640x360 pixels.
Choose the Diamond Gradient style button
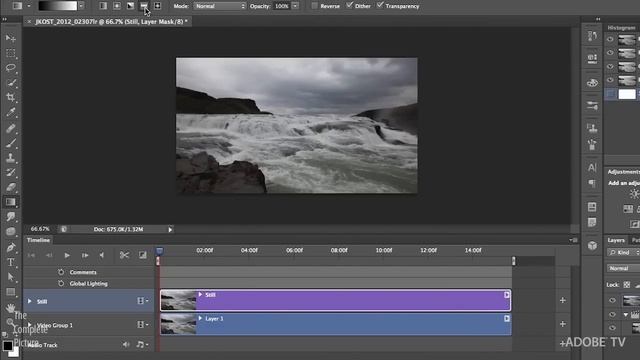click(157, 6)
